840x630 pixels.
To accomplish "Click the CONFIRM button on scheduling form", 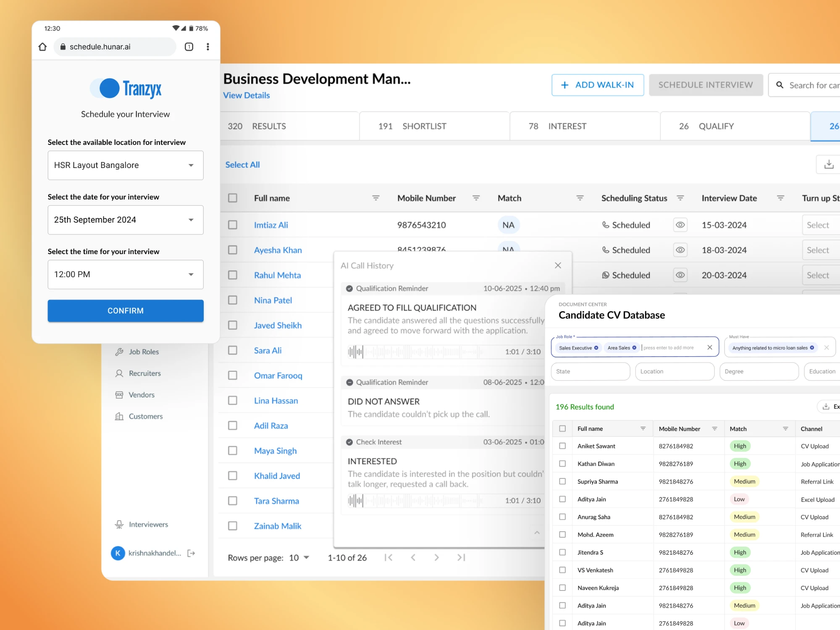I will click(126, 311).
